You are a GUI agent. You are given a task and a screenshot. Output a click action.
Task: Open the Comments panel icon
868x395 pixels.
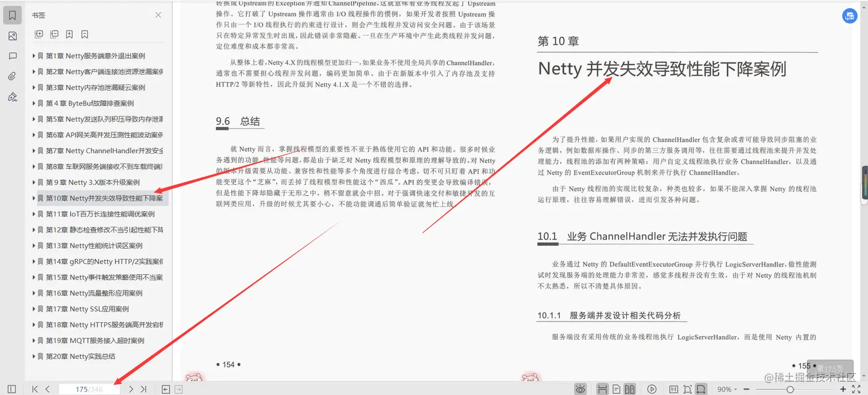[13, 55]
